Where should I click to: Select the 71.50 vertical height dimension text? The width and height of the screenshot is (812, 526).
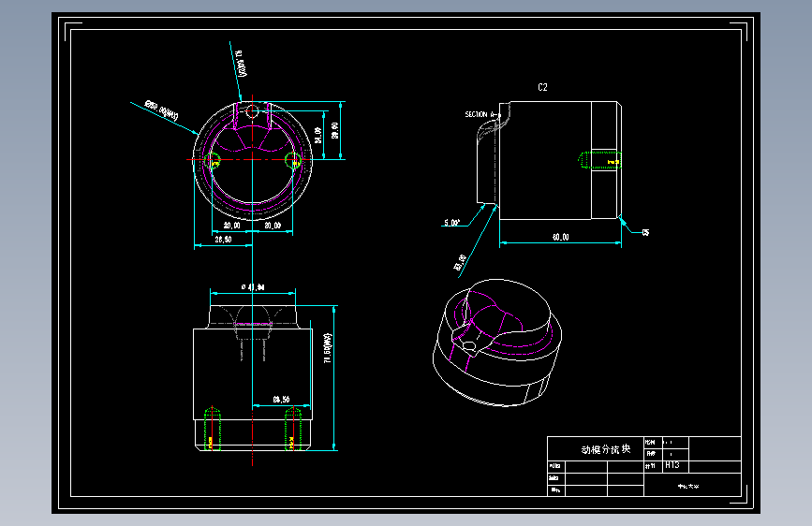[x=327, y=347]
